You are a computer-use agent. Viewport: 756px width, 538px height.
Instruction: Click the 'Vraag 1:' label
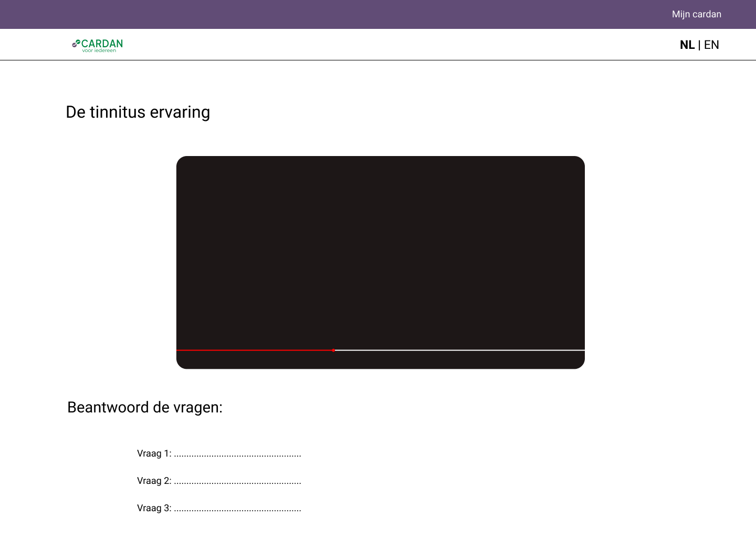pos(154,453)
